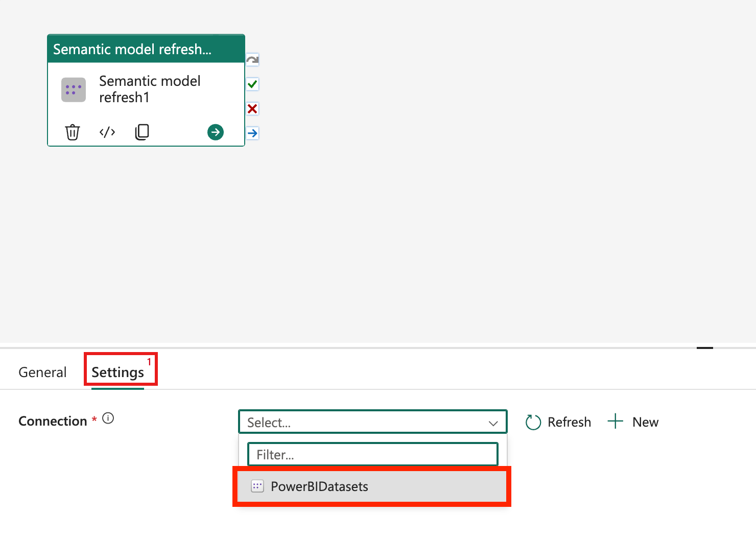This screenshot has height=560, width=756.
Task: Switch to the Settings tab
Action: pos(117,372)
